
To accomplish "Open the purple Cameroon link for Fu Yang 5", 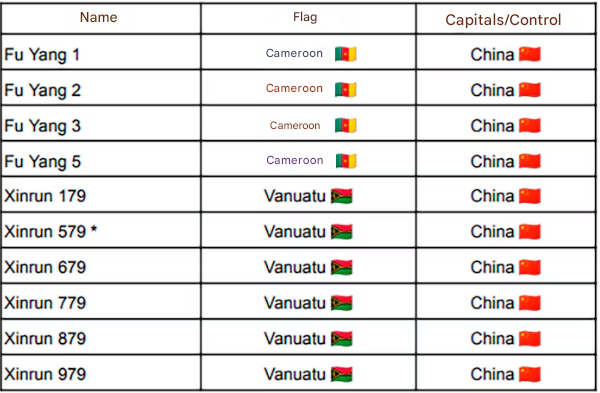I will point(295,160).
